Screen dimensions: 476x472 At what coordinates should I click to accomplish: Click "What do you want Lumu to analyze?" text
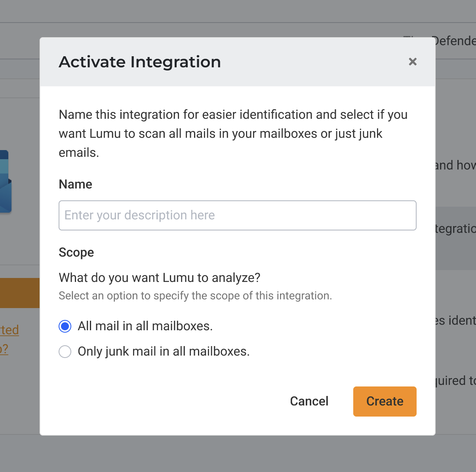[159, 278]
